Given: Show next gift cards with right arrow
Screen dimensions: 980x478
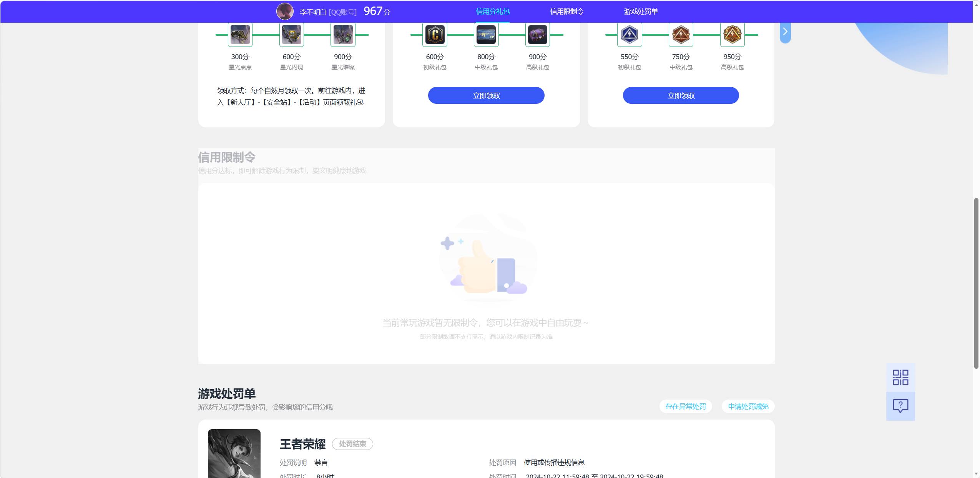Looking at the screenshot, I should 785,32.
